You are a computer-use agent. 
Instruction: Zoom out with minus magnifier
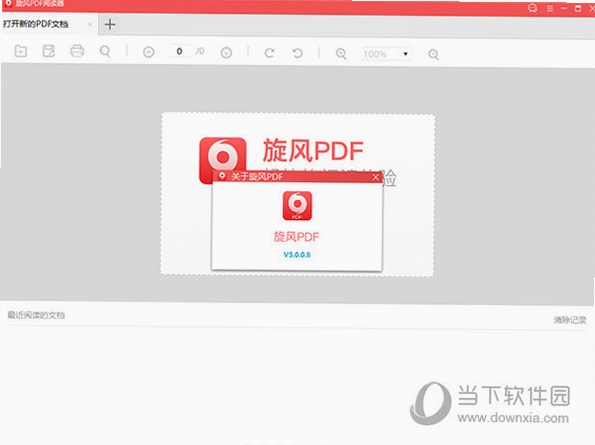pos(434,55)
